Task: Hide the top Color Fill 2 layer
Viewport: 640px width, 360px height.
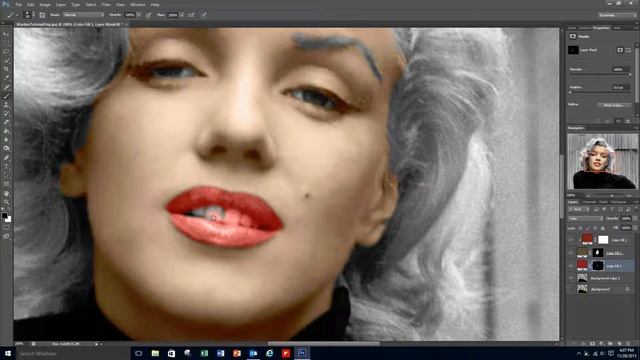Action: click(x=571, y=240)
